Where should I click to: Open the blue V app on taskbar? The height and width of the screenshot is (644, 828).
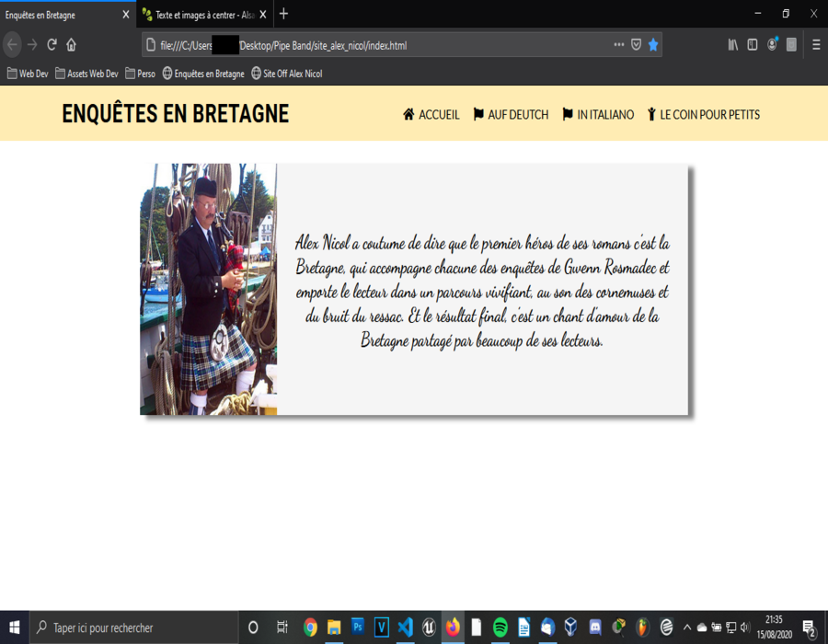(381, 627)
